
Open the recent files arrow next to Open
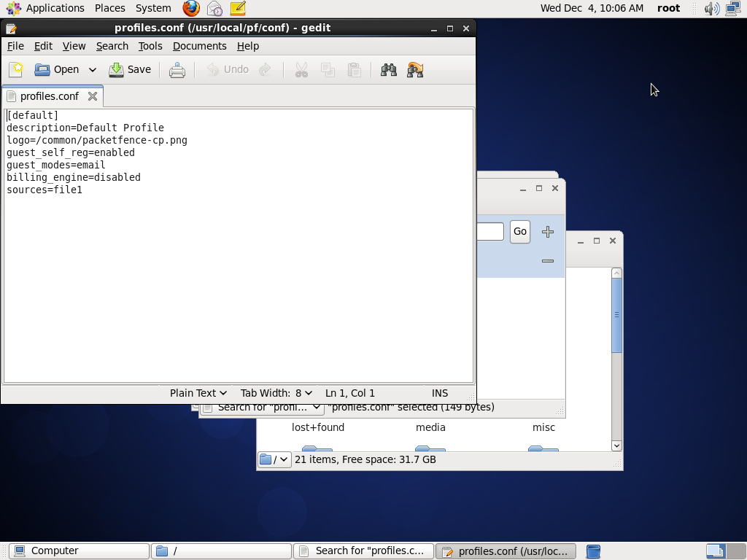pyautogui.click(x=93, y=70)
